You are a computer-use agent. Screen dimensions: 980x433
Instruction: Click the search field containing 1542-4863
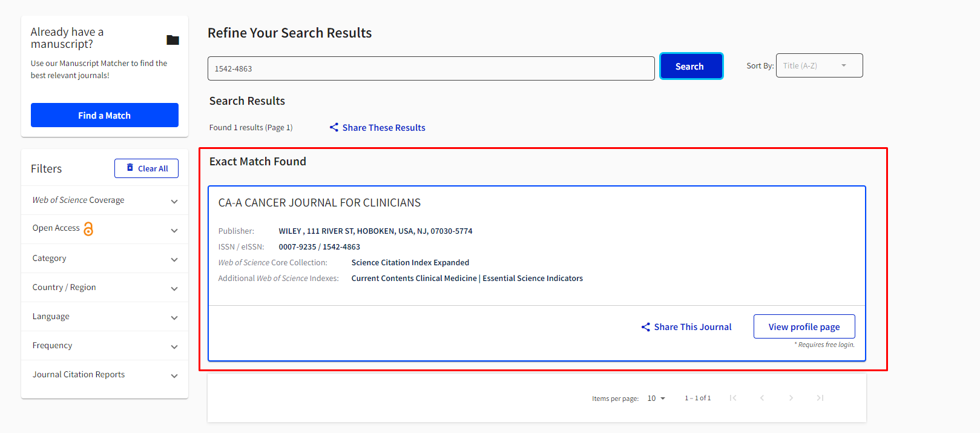tap(431, 68)
